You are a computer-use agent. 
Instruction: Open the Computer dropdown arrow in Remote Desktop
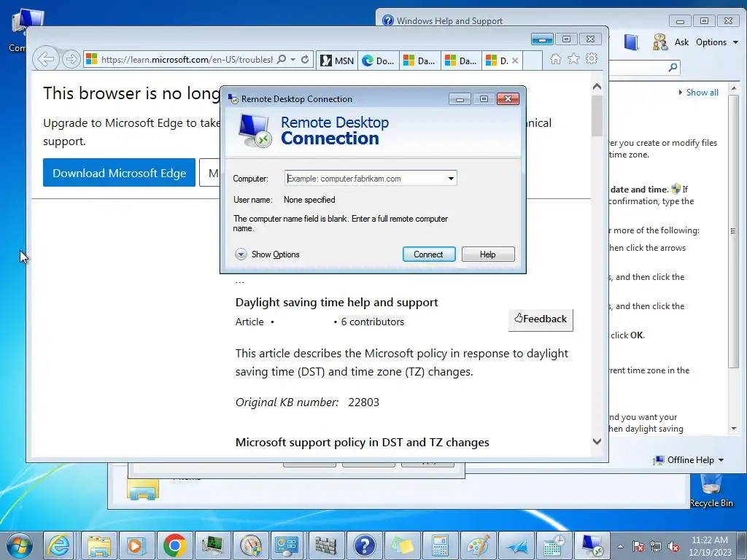(x=451, y=179)
